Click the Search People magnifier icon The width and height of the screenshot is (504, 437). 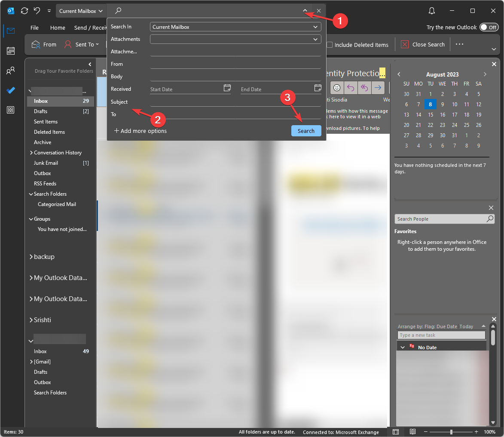tap(490, 219)
